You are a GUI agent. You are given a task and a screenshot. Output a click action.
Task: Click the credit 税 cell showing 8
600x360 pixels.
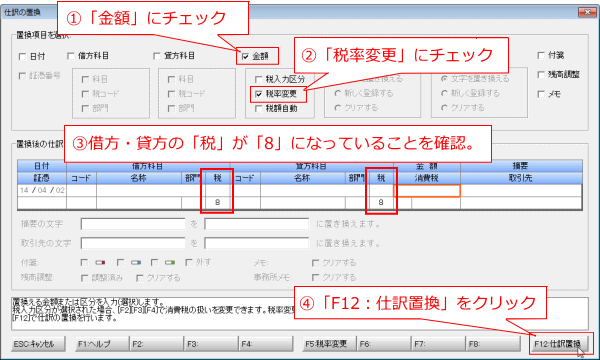tap(381, 202)
